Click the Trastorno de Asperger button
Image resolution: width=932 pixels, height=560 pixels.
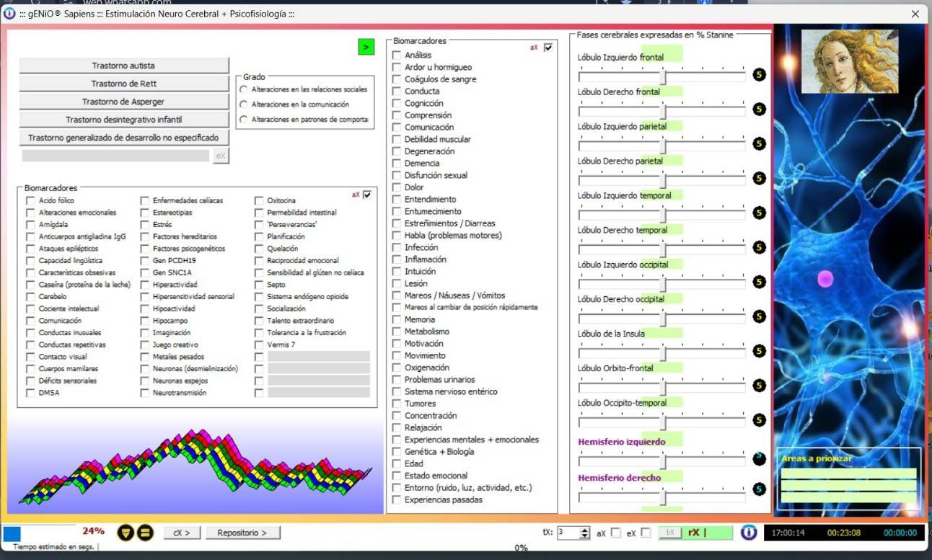tap(123, 102)
